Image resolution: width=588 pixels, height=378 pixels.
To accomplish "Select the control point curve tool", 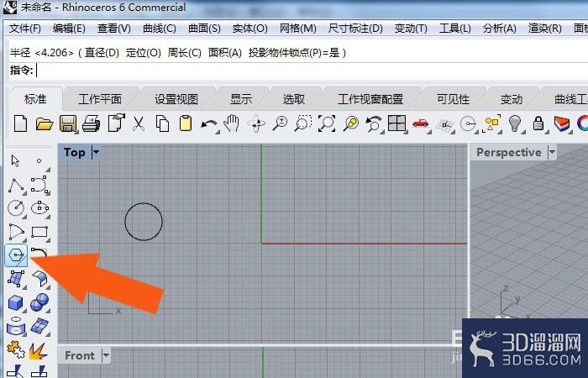I will (39, 185).
